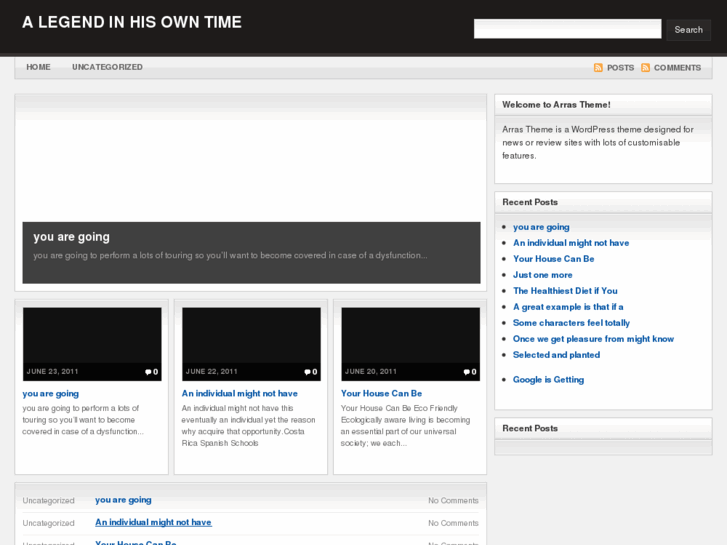Select 'Your House Can Be' in Recent Posts sidebar
727x545 pixels.
pos(554,259)
